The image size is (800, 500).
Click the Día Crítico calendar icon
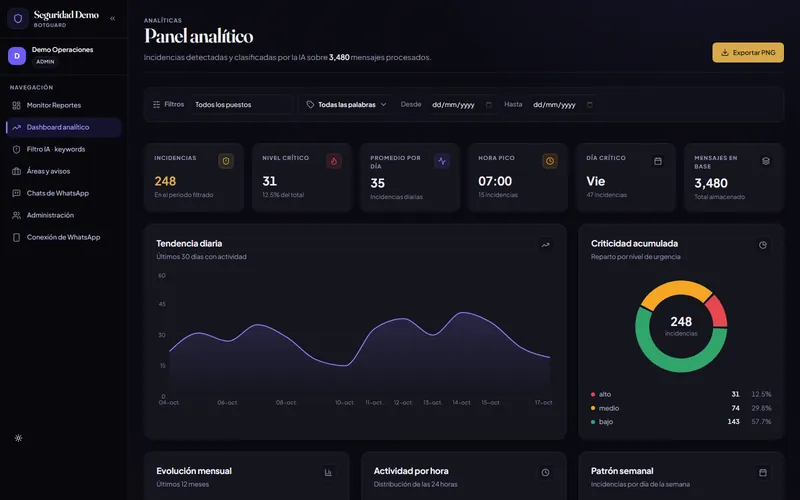pos(658,161)
